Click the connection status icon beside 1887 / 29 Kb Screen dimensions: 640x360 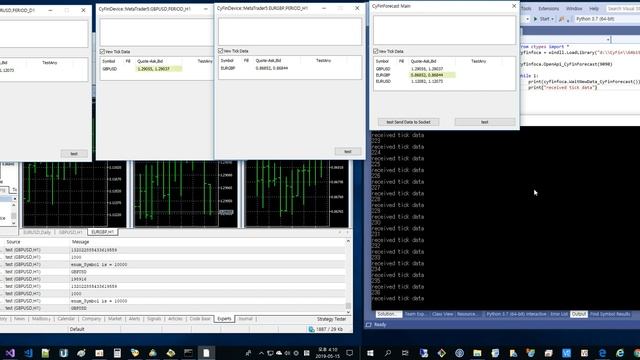tap(311, 329)
